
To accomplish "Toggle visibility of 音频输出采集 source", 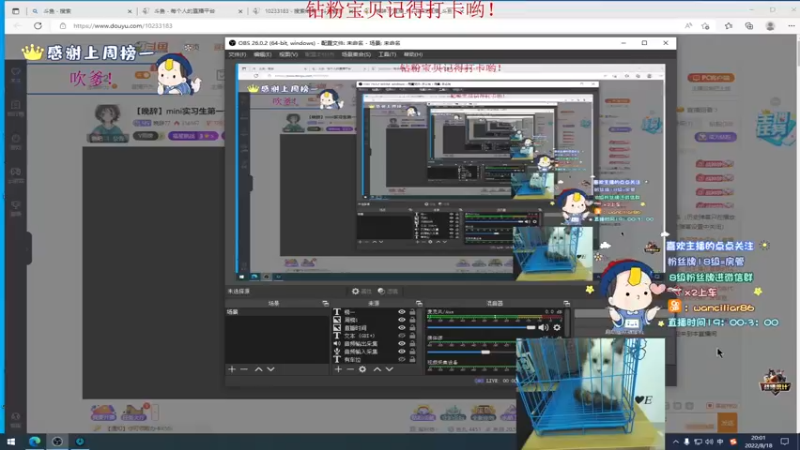I will pos(402,343).
